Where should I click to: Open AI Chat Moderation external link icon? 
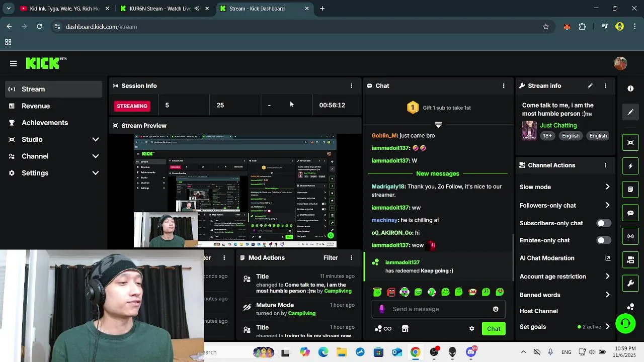pos(608,258)
